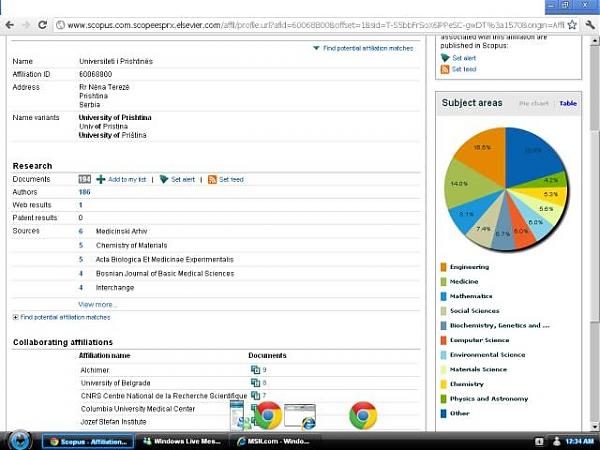Viewport: 600px width, 450px height.
Task: Click Research row Set feed link
Action: click(232, 179)
